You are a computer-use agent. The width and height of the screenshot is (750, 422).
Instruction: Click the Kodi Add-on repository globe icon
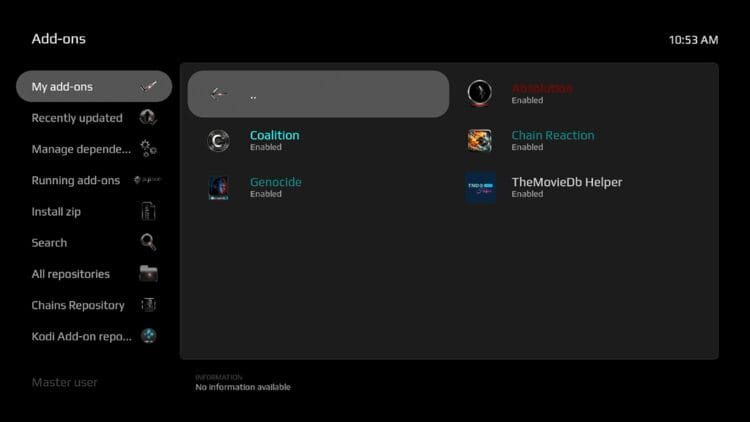[x=148, y=336]
